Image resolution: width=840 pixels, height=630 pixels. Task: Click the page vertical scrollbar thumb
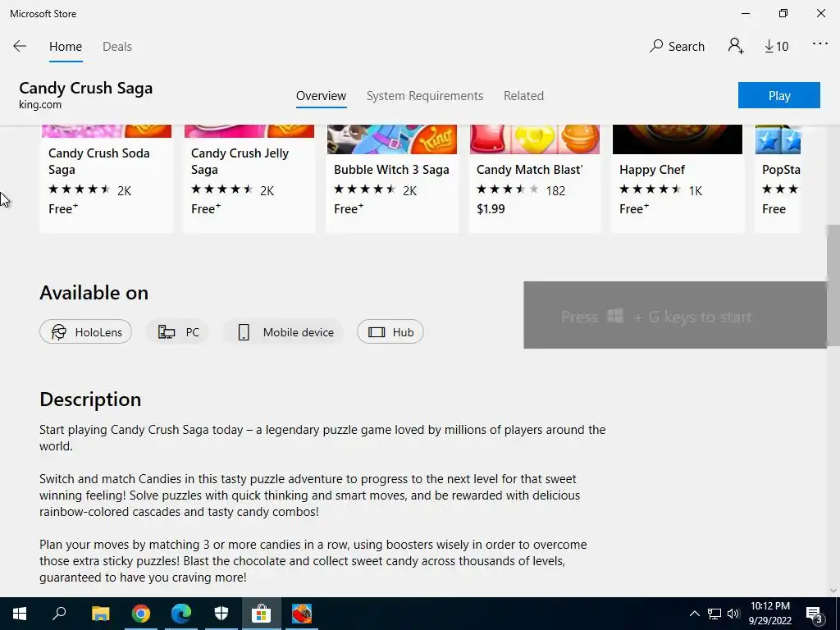[x=833, y=285]
